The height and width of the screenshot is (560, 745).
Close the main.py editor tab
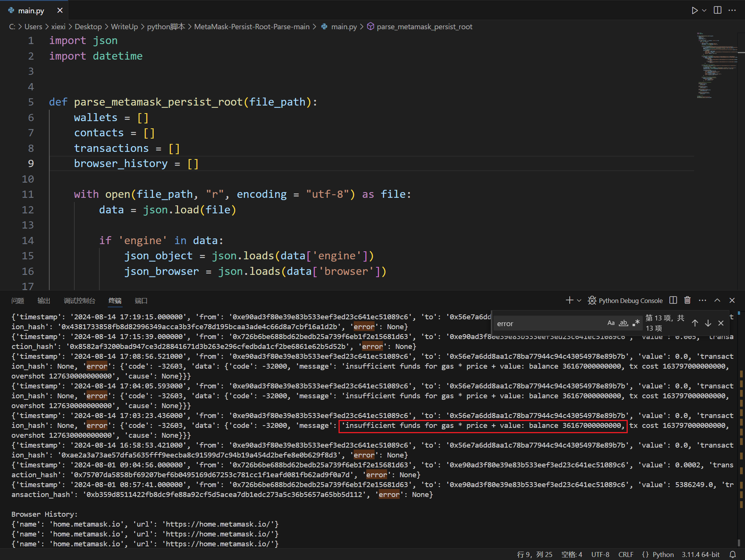tap(60, 10)
